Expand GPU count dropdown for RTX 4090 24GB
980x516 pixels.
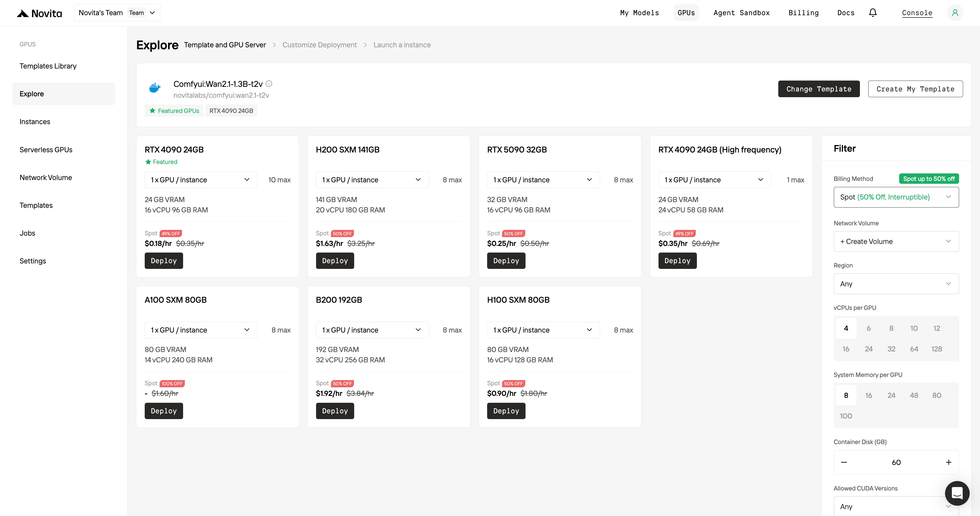[201, 180]
